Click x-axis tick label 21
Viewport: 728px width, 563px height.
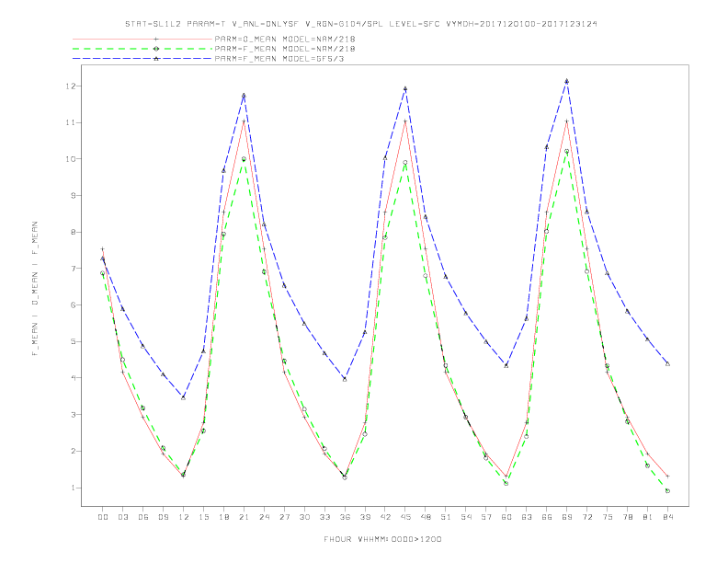244,517
